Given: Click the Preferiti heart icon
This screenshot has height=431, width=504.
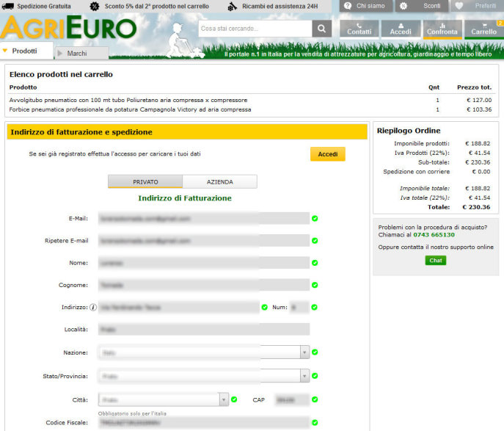Looking at the screenshot, I should (x=459, y=6).
